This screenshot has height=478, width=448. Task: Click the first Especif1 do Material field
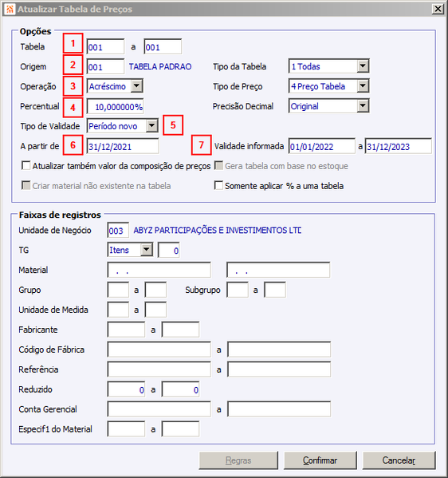pos(126,429)
